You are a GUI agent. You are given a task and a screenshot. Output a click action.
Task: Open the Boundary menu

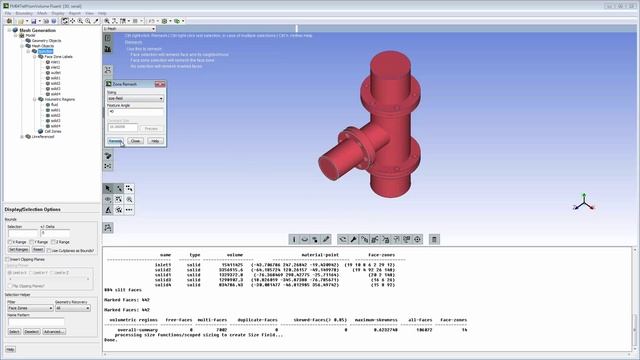pos(24,13)
